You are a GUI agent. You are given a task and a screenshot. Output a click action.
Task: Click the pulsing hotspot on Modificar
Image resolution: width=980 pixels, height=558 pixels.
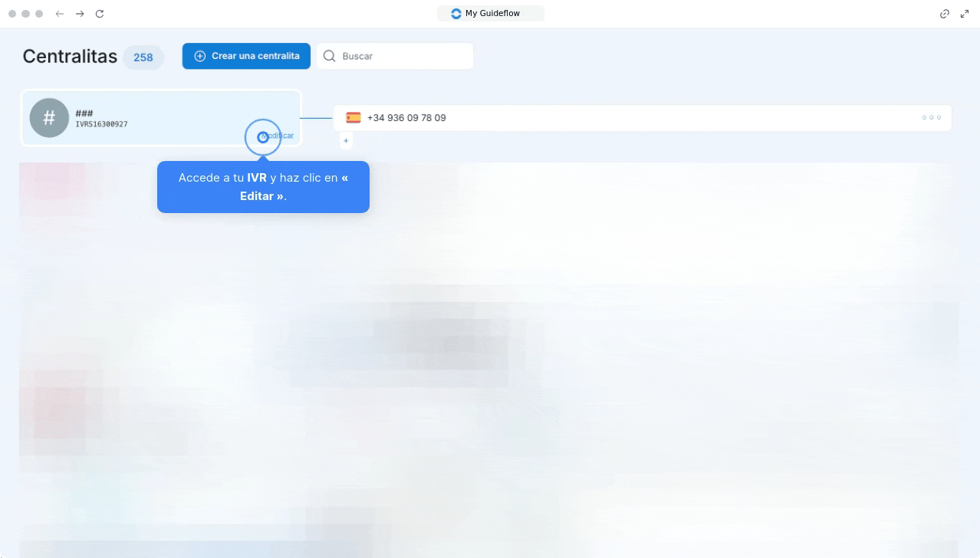coord(263,137)
